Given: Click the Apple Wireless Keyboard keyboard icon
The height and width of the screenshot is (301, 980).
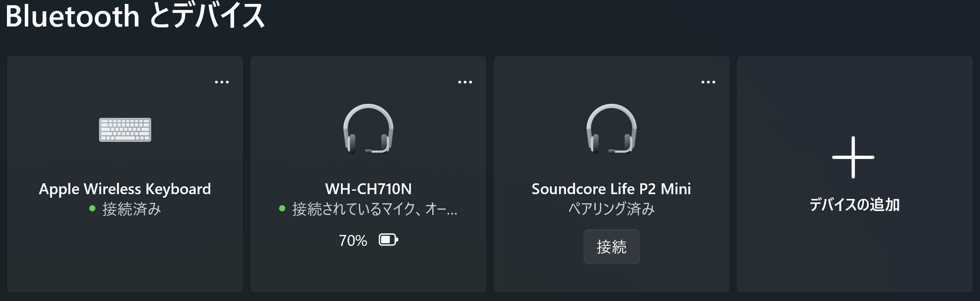Looking at the screenshot, I should coord(125,129).
